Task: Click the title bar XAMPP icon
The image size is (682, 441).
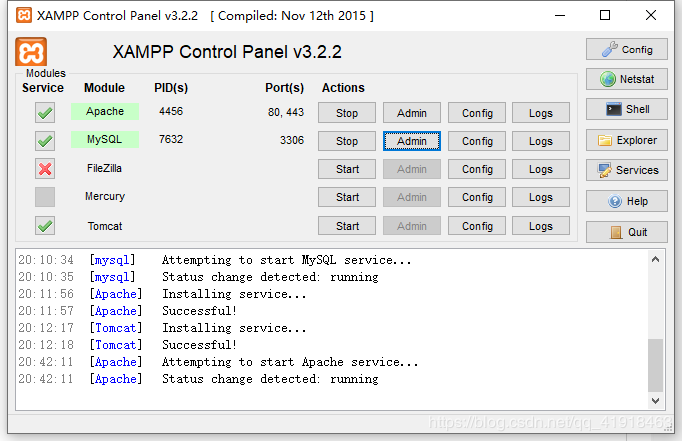Action: pyautogui.click(x=23, y=15)
